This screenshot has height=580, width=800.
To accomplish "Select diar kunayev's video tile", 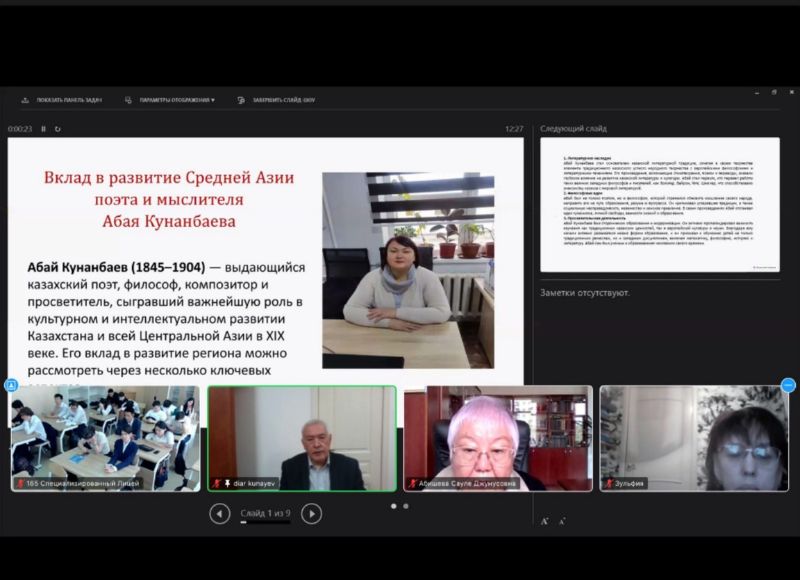I will (x=301, y=438).
